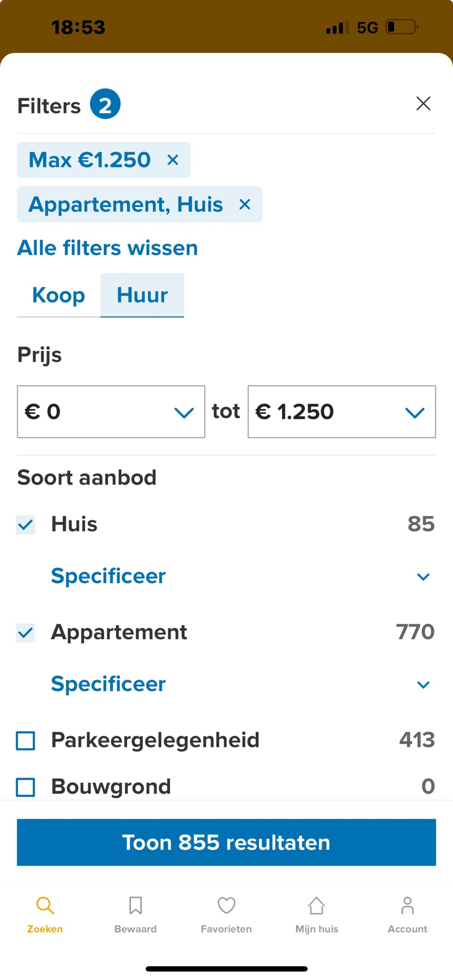Screen dimensions: 453x980
Task: Expand Specificeer under Appartement
Action: tap(240, 684)
